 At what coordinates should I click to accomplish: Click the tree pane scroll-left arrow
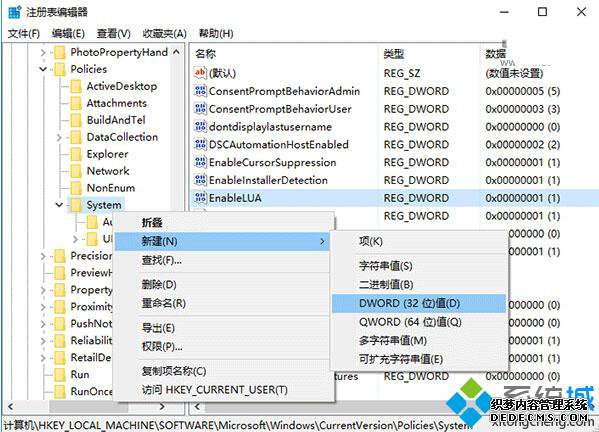(11, 406)
